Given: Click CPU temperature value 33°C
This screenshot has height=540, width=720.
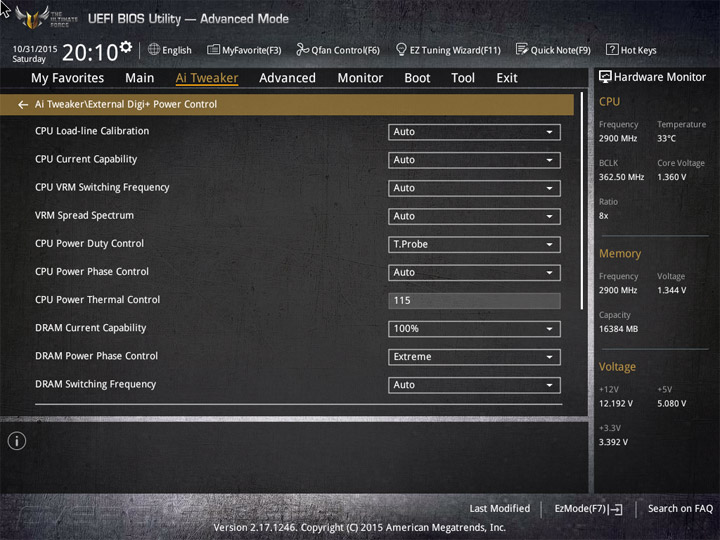Looking at the screenshot, I should coord(666,139).
